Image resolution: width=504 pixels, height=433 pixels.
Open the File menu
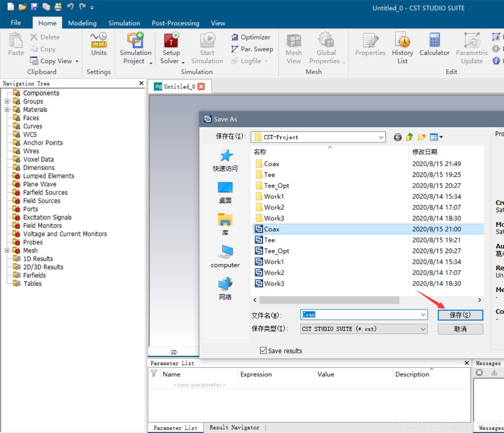tap(16, 23)
